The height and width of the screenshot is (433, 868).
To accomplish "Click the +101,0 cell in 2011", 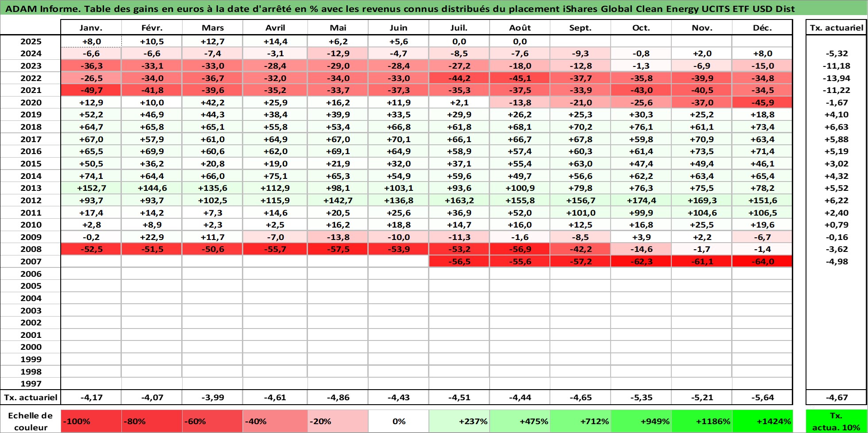I will pyautogui.click(x=580, y=213).
